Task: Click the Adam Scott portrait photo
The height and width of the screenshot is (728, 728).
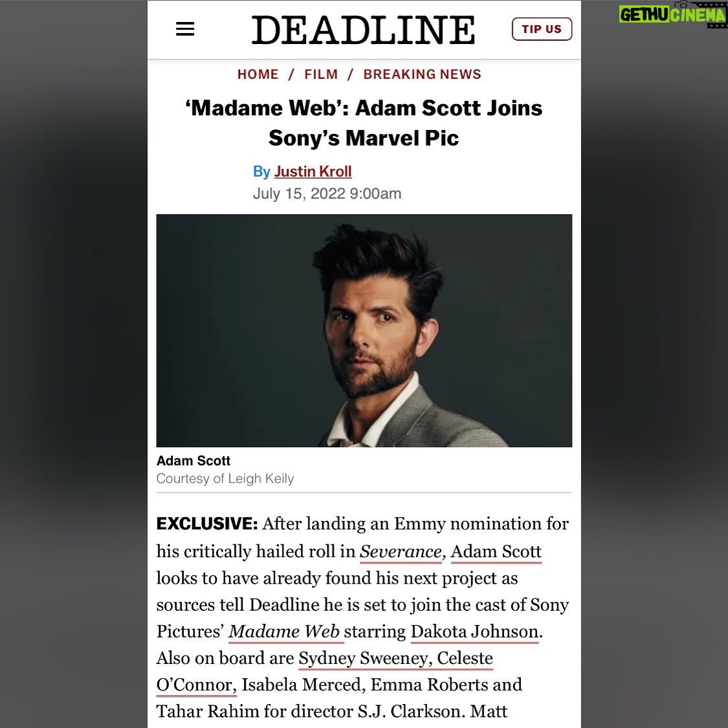Action: coord(364,330)
